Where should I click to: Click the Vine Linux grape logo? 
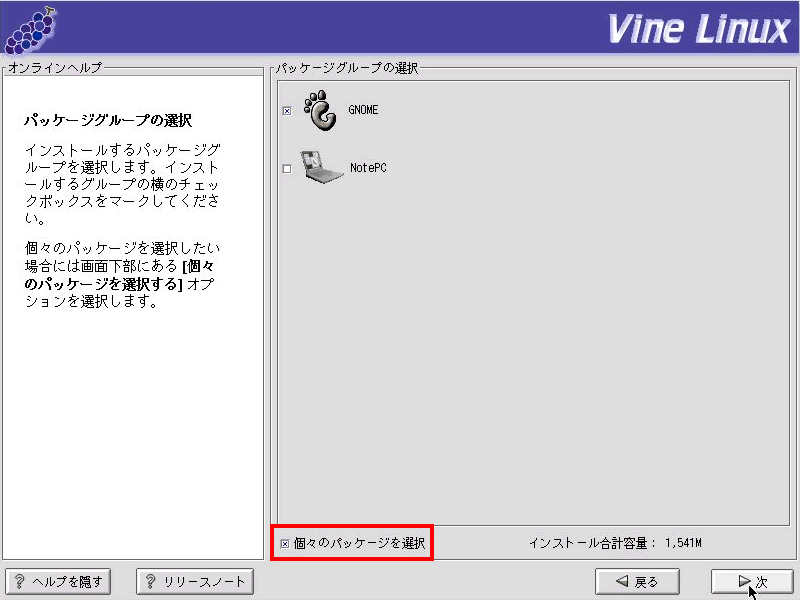[x=30, y=30]
